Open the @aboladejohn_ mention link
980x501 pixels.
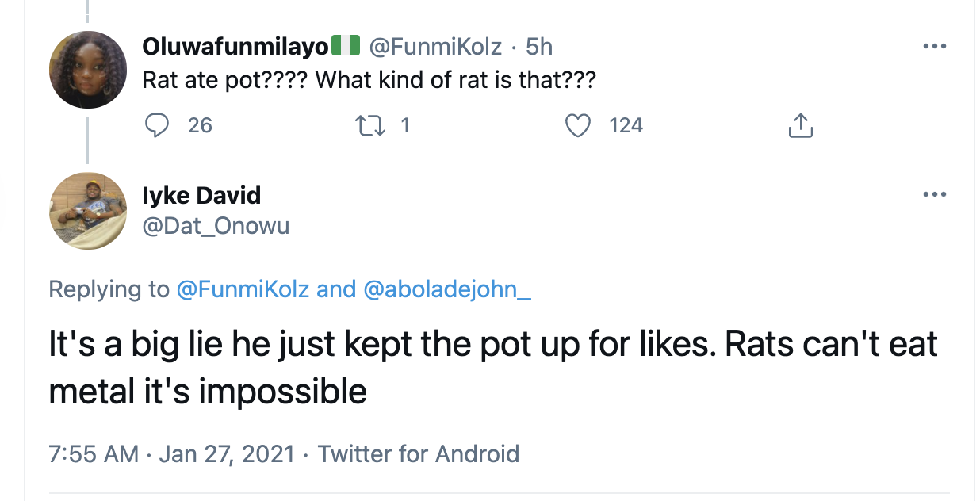[x=446, y=289]
